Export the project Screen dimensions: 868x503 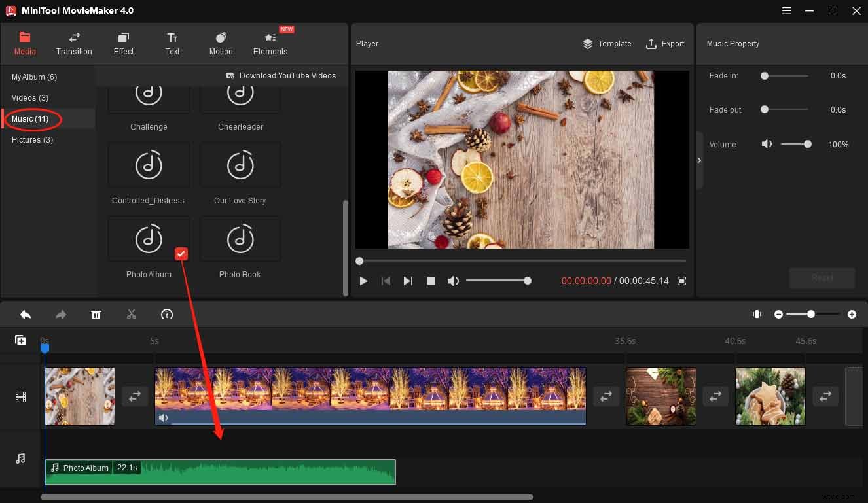[665, 44]
